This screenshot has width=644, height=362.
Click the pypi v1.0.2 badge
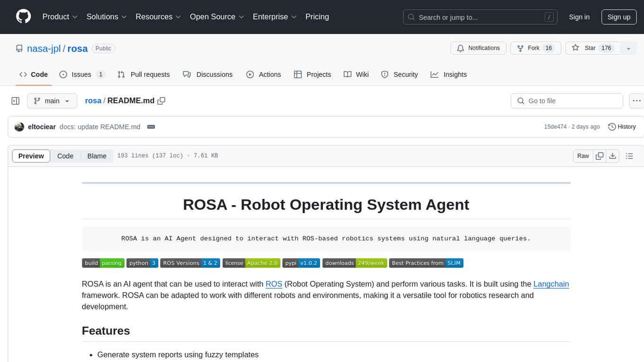click(x=301, y=263)
